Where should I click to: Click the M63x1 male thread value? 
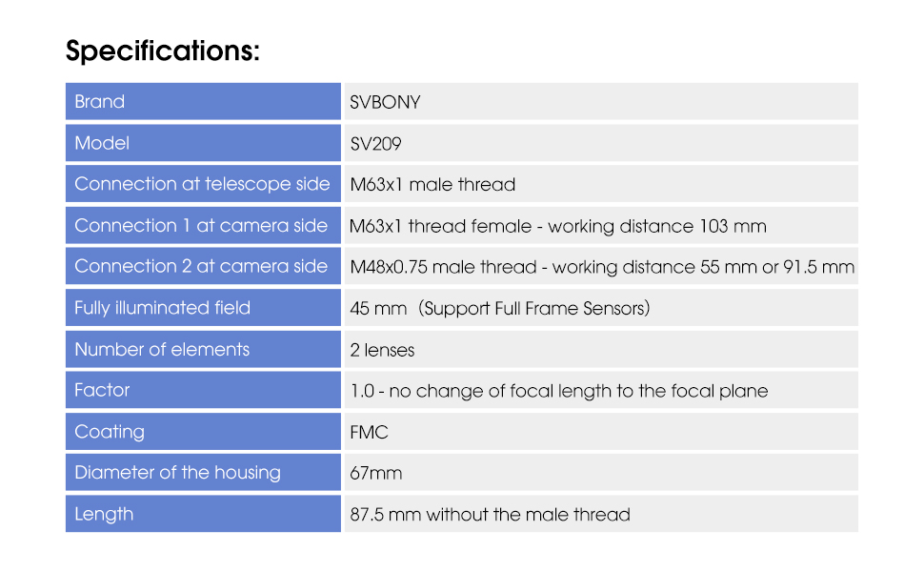coord(432,185)
